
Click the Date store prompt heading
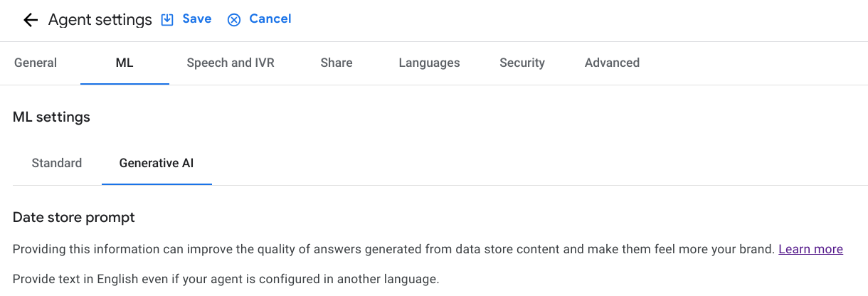(74, 217)
